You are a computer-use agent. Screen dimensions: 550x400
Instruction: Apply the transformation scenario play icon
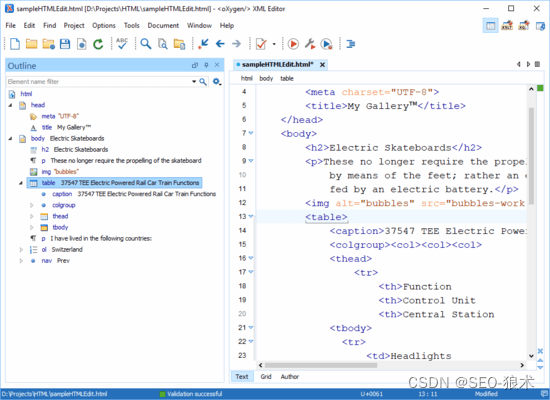[293, 44]
